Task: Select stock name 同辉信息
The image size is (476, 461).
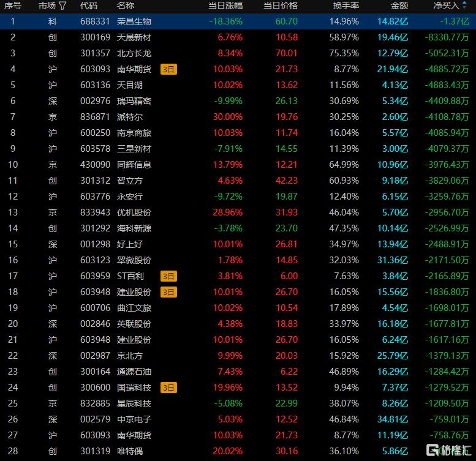Action: click(134, 165)
